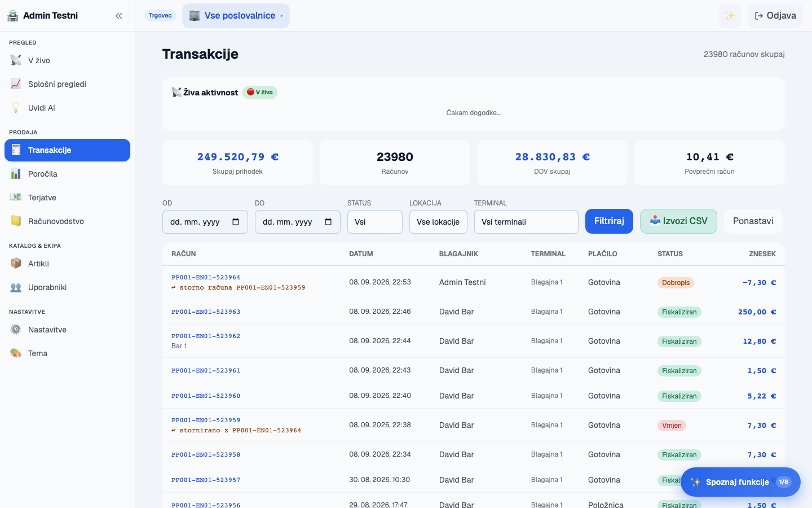Toggle the V živo live indicator badge
The height and width of the screenshot is (508, 812).
[260, 93]
